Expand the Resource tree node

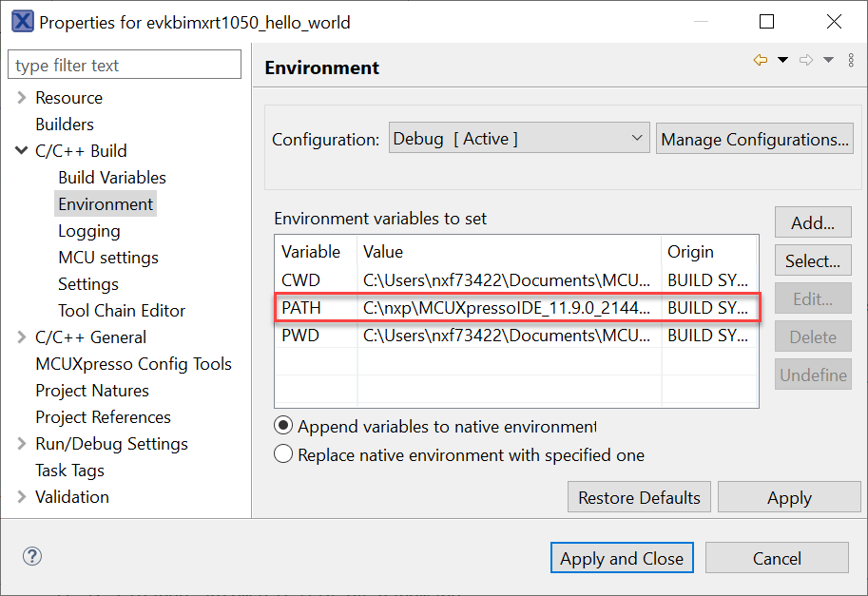click(21, 98)
